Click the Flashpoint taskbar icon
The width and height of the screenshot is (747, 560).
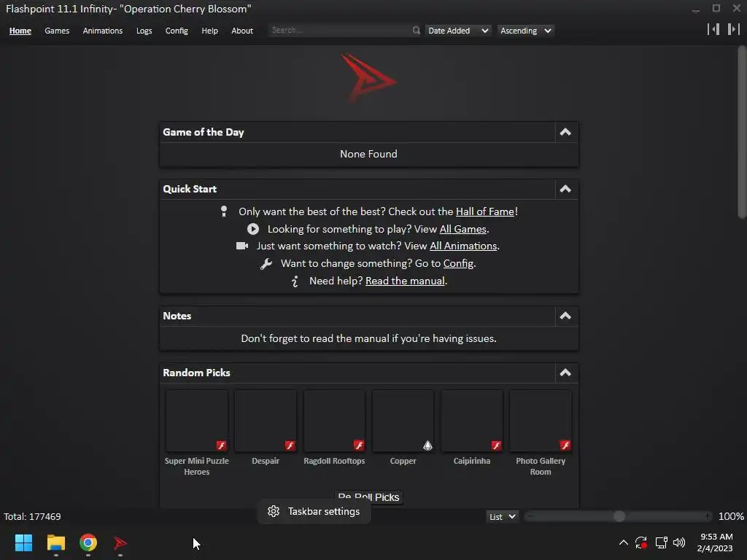coord(120,542)
